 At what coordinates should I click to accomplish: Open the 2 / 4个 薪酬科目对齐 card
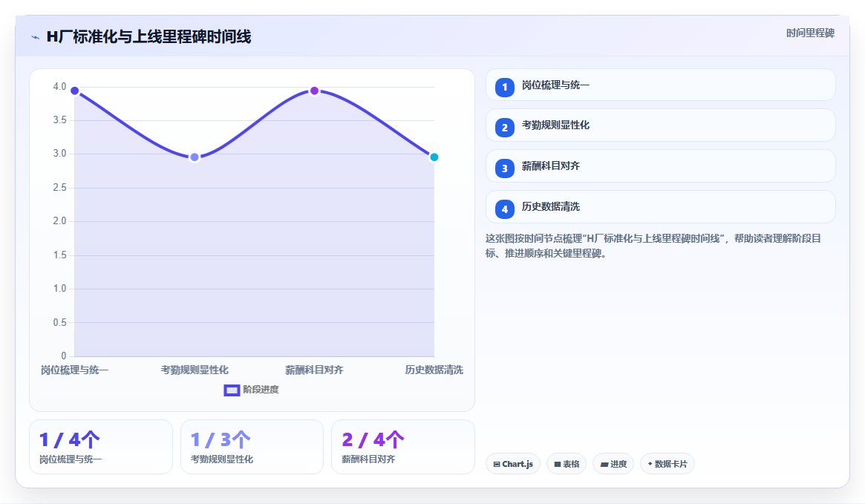point(402,447)
